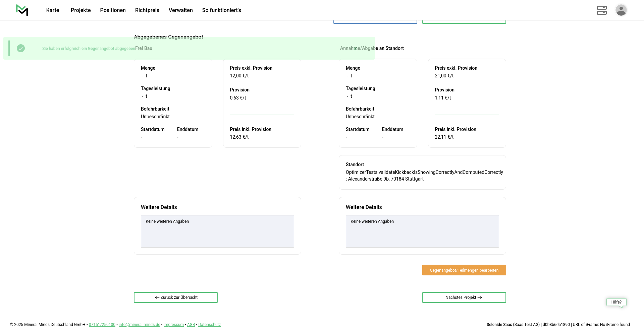Image resolution: width=644 pixels, height=333 pixels.
Task: Open the Hilfe? chat bubble
Action: pyautogui.click(x=616, y=302)
